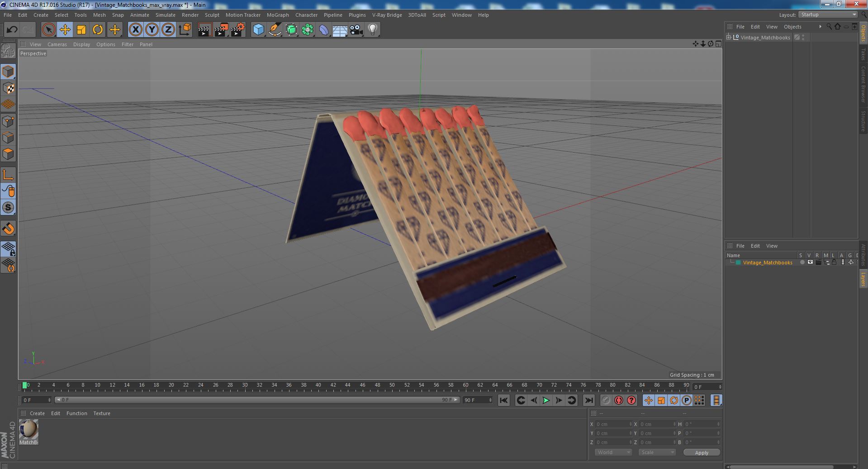Click frame 30 on timeline
868x469 pixels.
(245, 385)
